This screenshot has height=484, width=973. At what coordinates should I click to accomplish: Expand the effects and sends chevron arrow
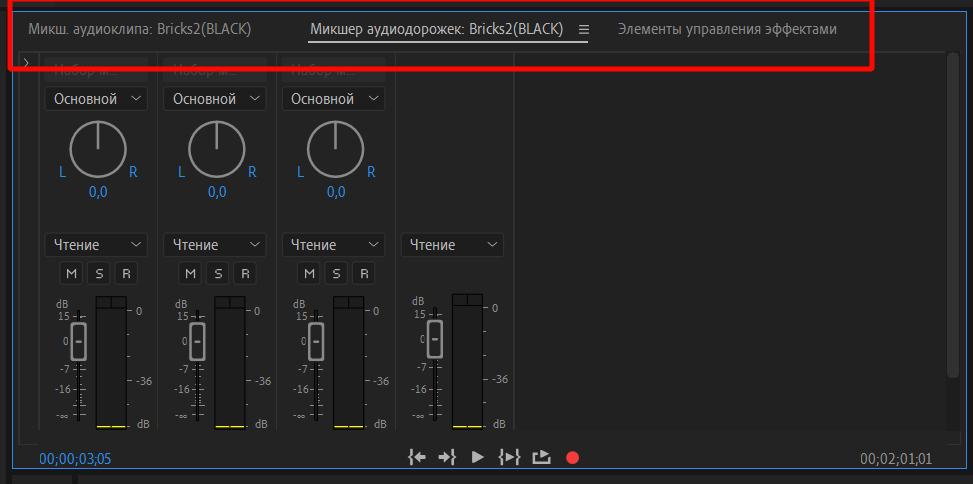pyautogui.click(x=26, y=64)
